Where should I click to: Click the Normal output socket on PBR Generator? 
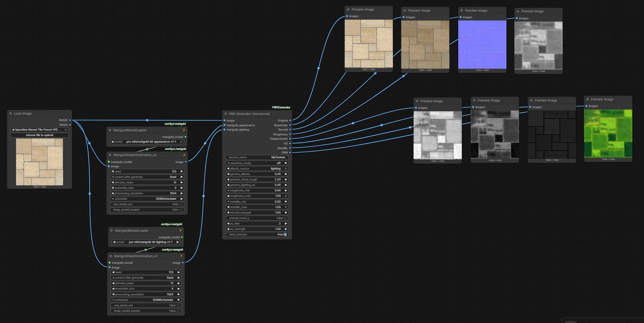(x=290, y=129)
